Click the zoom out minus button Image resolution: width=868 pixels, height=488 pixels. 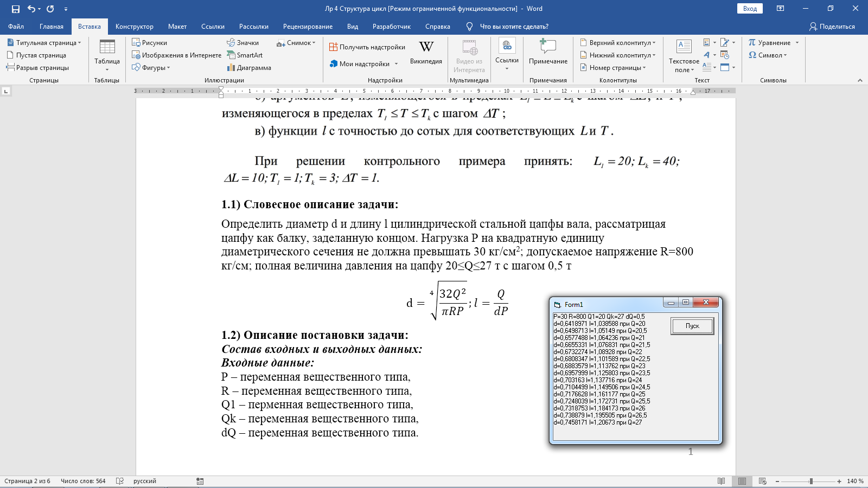777,481
